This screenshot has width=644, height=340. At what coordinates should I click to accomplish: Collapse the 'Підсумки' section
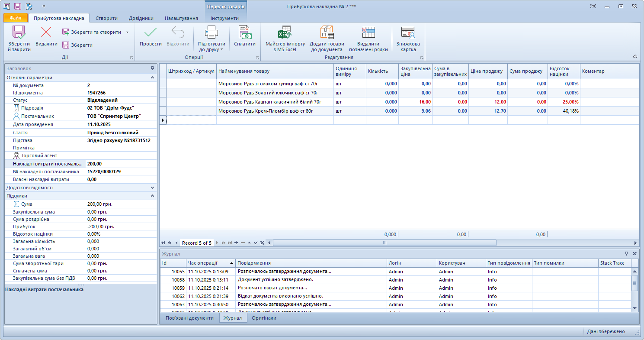[152, 196]
